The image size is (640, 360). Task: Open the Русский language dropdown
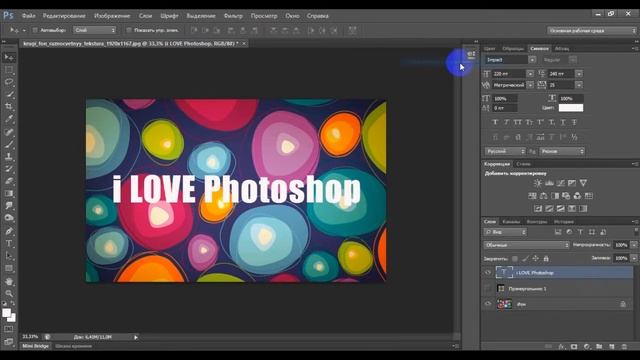(x=505, y=151)
